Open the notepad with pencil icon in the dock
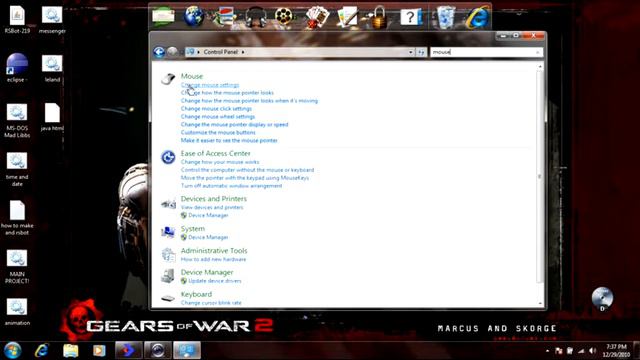Image resolution: width=640 pixels, height=360 pixels. 347,17
